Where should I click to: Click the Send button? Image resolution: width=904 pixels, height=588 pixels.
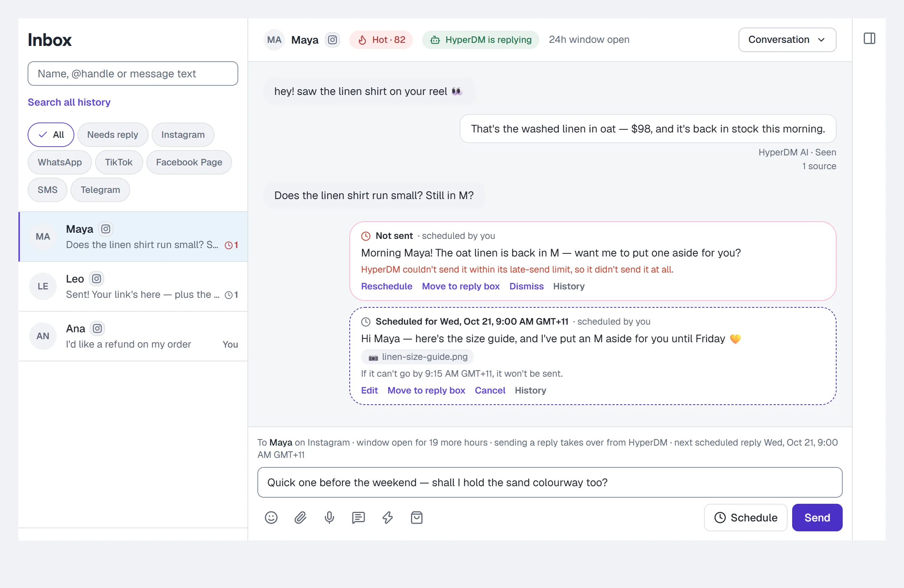click(817, 518)
